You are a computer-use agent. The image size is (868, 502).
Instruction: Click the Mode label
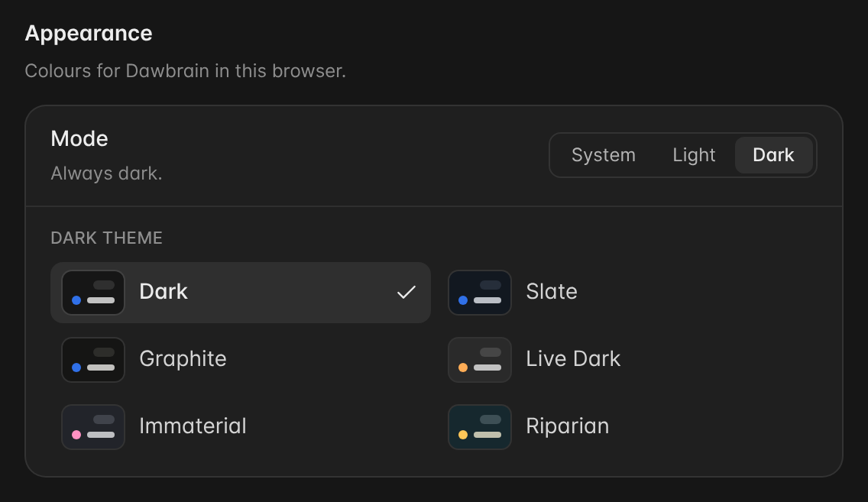[x=79, y=139]
